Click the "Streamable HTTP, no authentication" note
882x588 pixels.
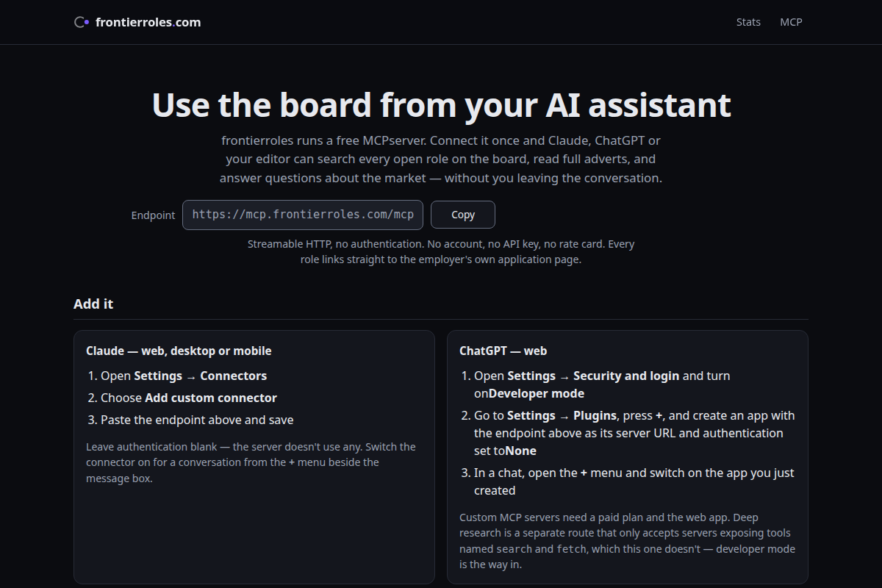point(441,251)
